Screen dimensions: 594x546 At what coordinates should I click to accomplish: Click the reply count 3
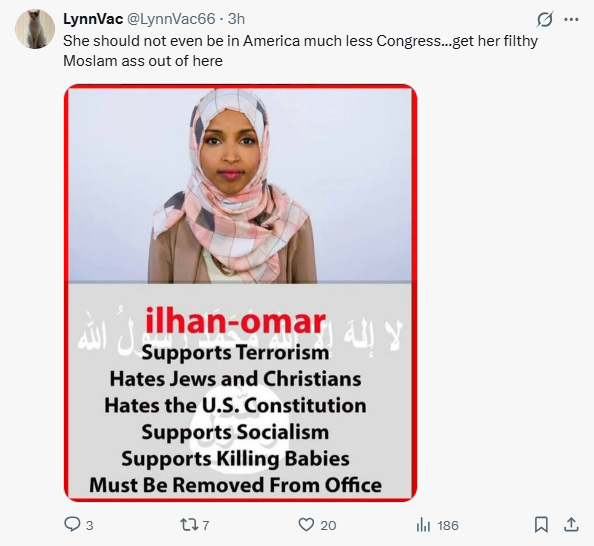tap(89, 526)
